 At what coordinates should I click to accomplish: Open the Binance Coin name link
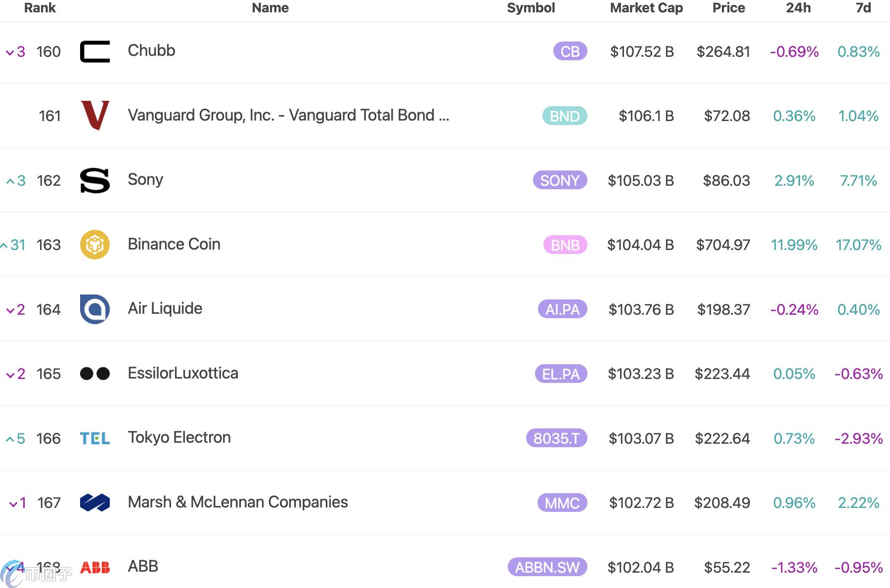pyautogui.click(x=174, y=244)
